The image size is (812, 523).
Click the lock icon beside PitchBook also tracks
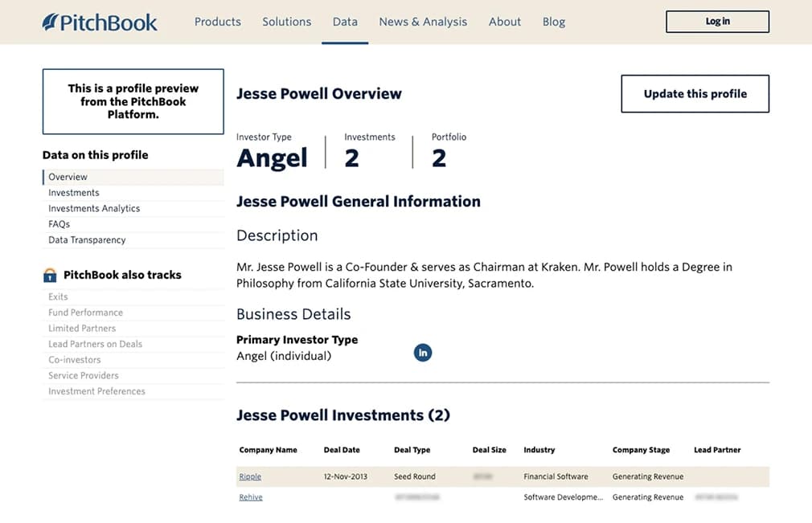pos(50,276)
